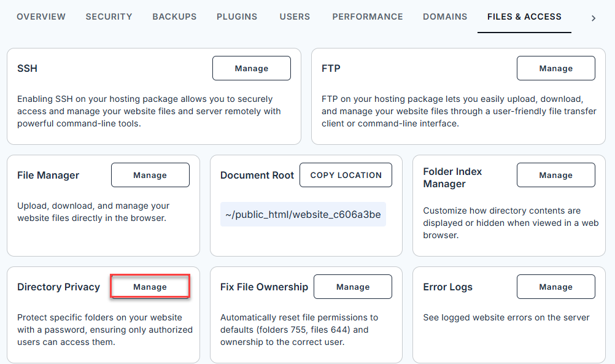Switch to the Domains tab

pos(445,17)
